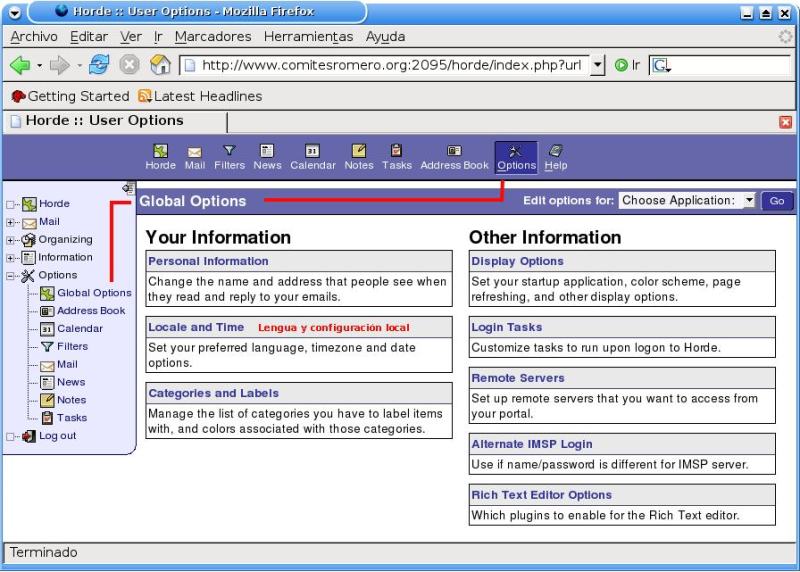
Task: Collapse the Options tree node
Action: 11,276
